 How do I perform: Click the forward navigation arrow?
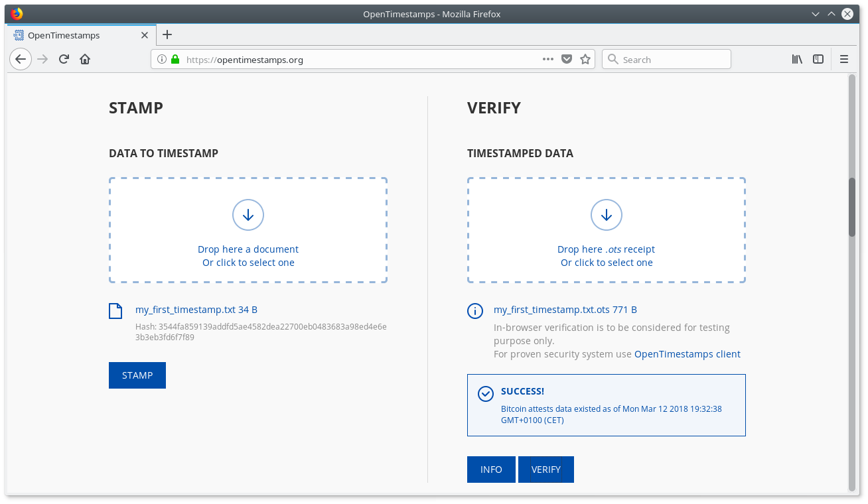pyautogui.click(x=42, y=59)
